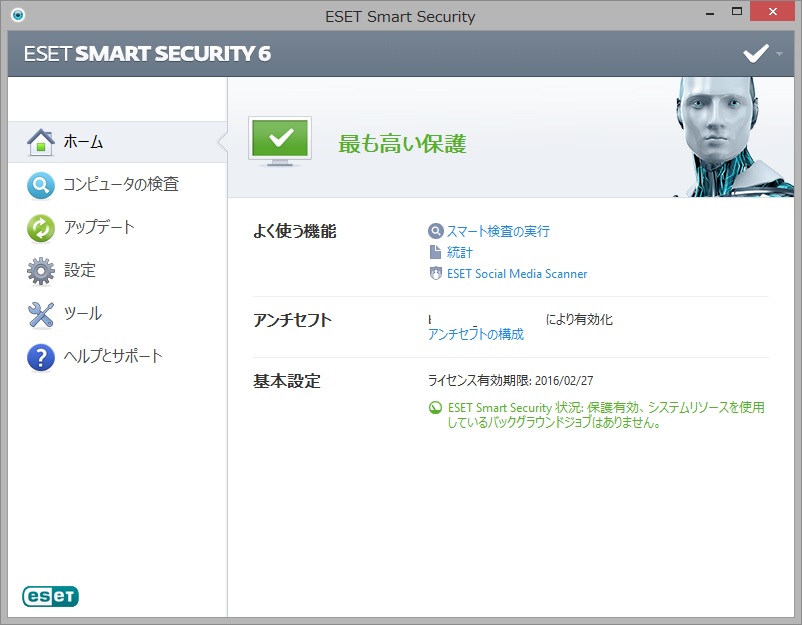The width and height of the screenshot is (802, 625).
Task: Click the ESET logo at bottom left
Action: 50,596
